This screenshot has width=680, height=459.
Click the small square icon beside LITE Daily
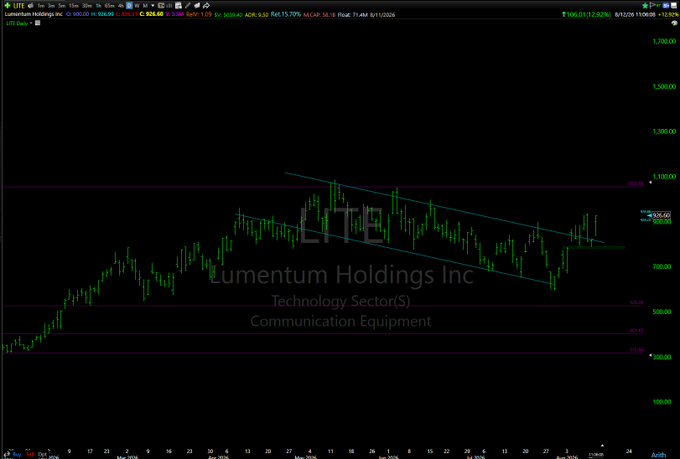(x=37, y=23)
